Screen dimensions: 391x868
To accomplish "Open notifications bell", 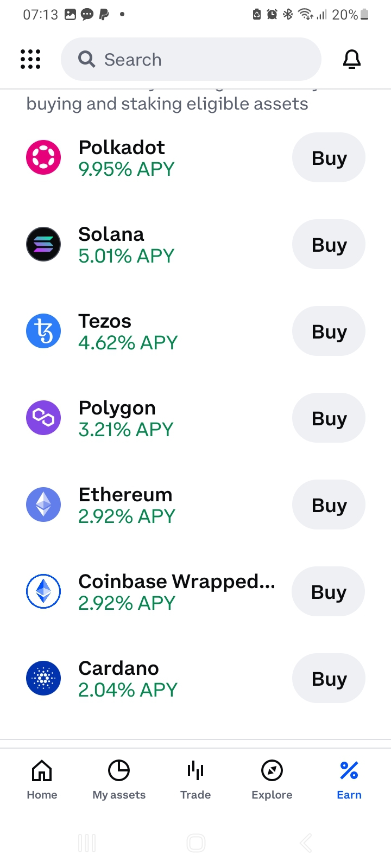I will 352,59.
